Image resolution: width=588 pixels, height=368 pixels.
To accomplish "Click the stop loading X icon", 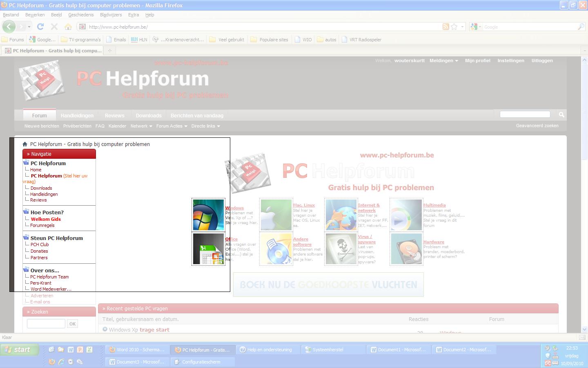I will (x=54, y=27).
